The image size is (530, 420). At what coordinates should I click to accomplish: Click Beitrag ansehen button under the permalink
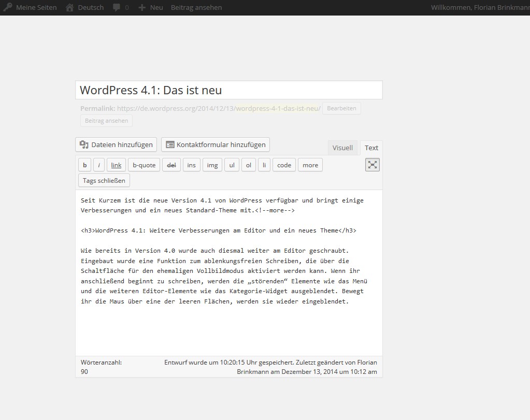pyautogui.click(x=106, y=121)
